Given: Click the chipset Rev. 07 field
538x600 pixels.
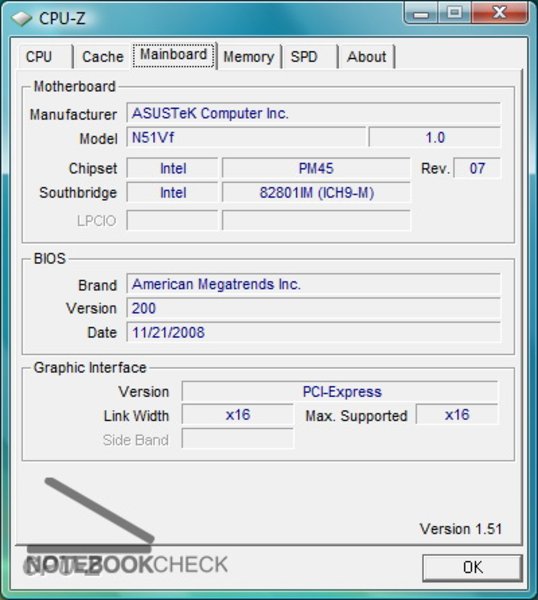Looking at the screenshot, I should [477, 168].
